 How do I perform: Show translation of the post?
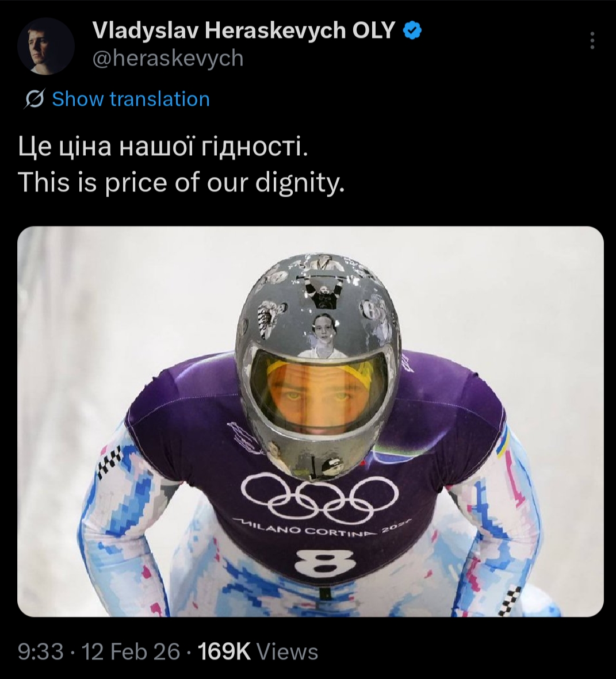pos(131,99)
